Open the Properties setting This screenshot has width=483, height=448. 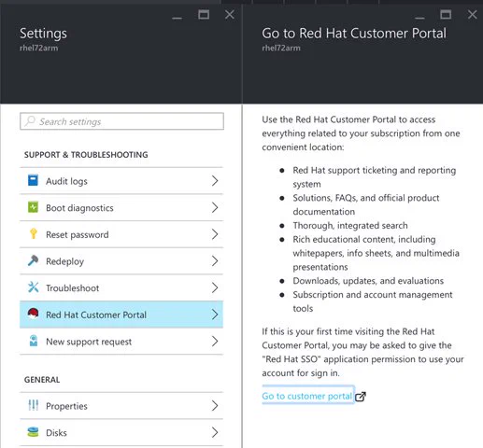click(x=121, y=406)
